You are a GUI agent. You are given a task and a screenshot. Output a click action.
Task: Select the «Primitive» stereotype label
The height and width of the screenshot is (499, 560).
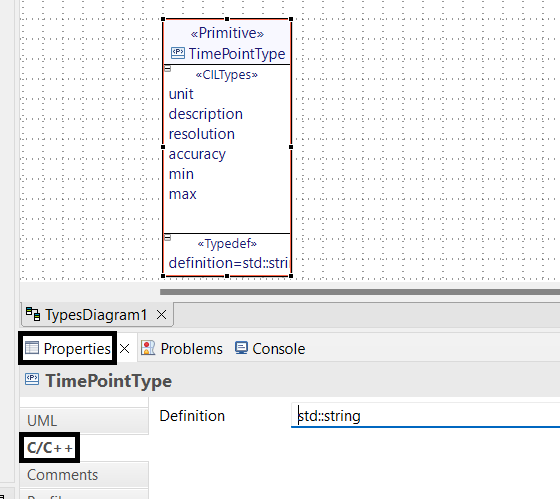(x=227, y=33)
